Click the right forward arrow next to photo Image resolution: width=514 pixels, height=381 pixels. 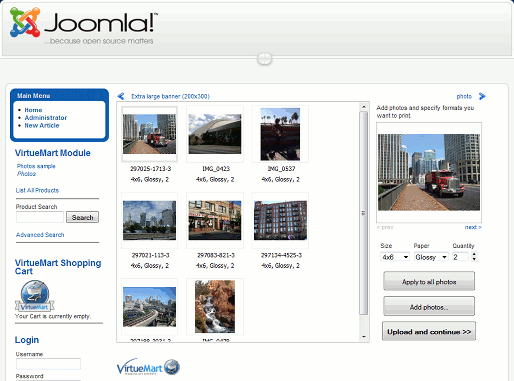pyautogui.click(x=482, y=96)
